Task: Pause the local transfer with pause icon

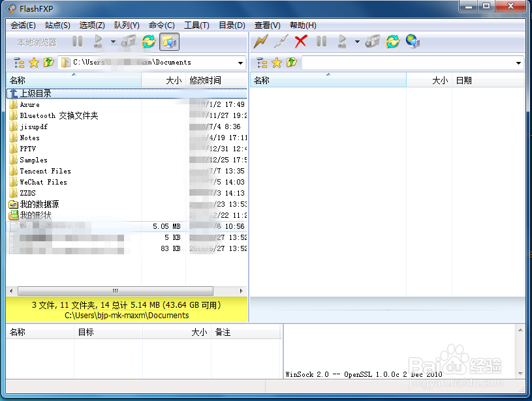Action: coord(78,41)
